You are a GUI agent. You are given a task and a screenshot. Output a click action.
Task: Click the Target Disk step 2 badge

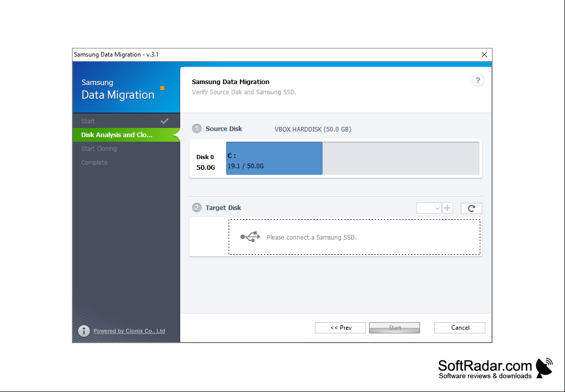tap(196, 207)
